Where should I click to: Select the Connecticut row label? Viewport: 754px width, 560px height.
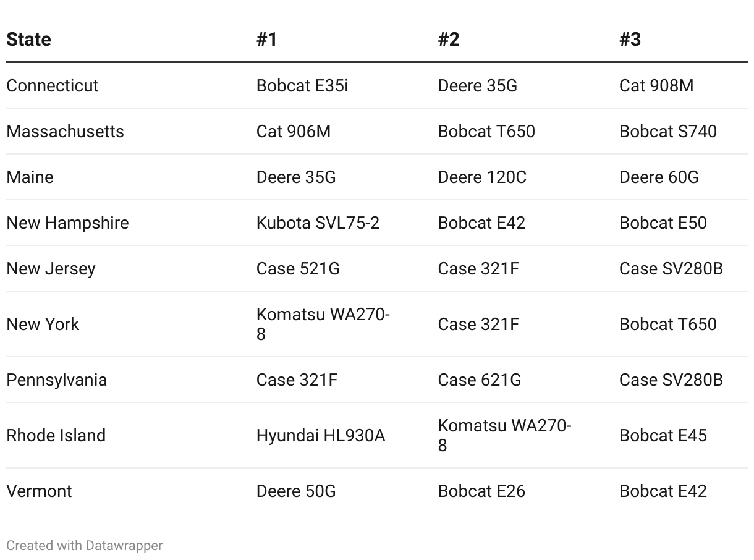click(x=53, y=85)
